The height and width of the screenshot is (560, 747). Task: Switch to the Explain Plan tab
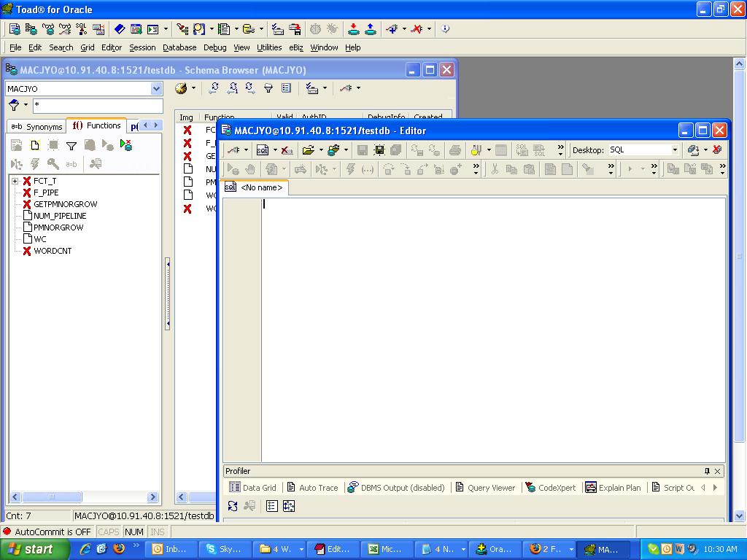point(614,488)
